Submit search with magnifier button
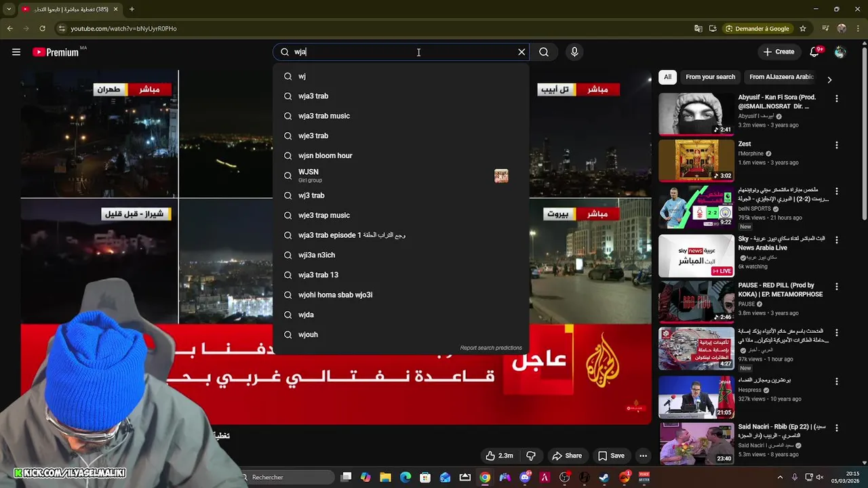The image size is (868, 488). (x=544, y=52)
